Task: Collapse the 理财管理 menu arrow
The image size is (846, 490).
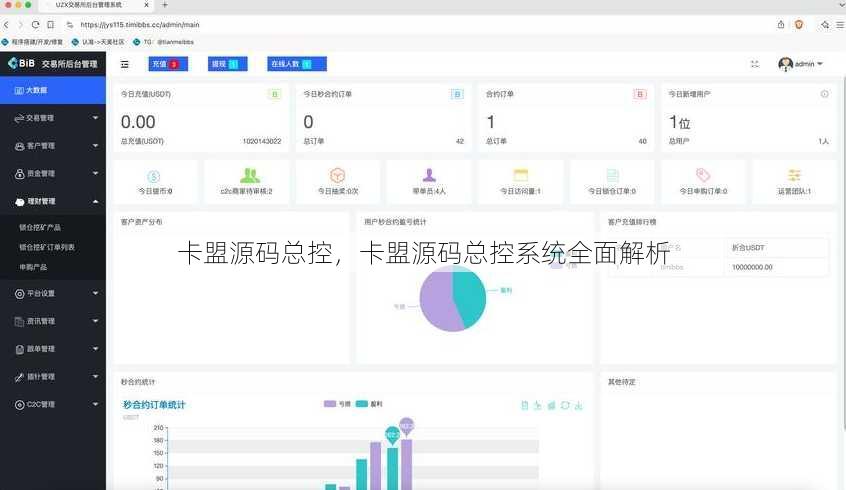Action: [95, 201]
